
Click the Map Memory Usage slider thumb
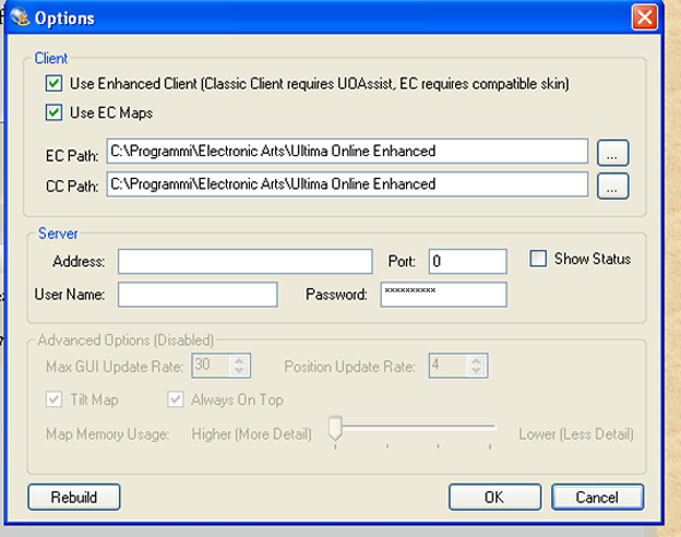335,428
